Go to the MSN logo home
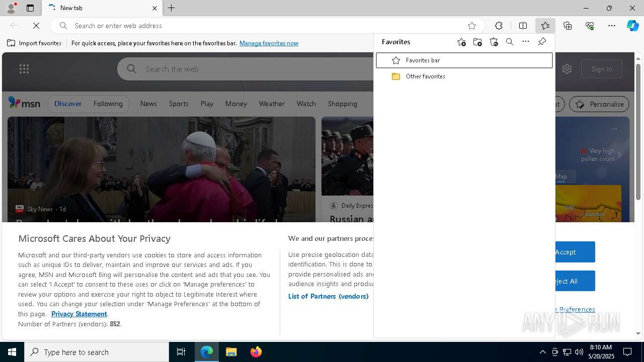The width and height of the screenshot is (644, 362). point(24,103)
